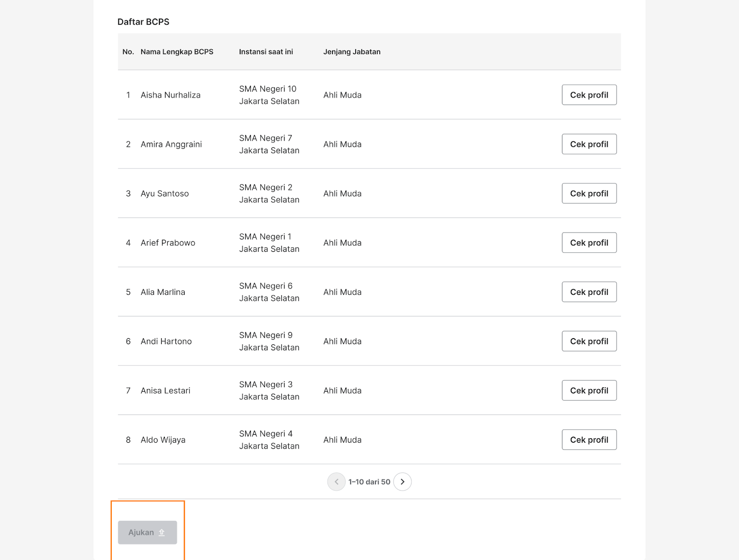739x560 pixels.
Task: Click SMA Negeri 9 Jakarta Selatan cell
Action: pos(269,341)
